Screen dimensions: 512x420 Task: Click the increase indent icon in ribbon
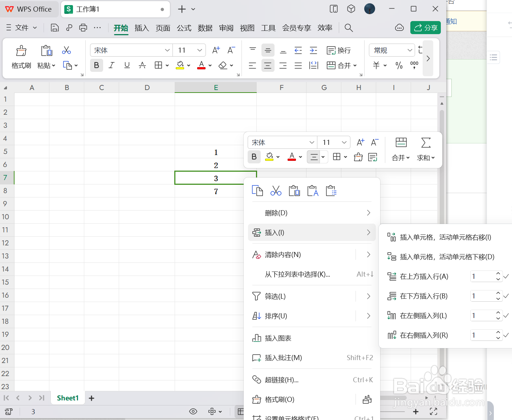pyautogui.click(x=313, y=50)
